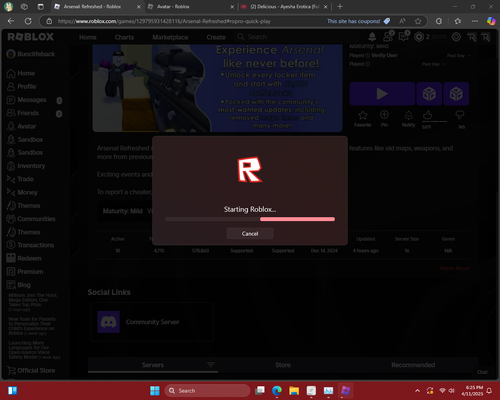Click the thumbs down dislike icon
This screenshot has height=400, width=500.
click(x=460, y=115)
